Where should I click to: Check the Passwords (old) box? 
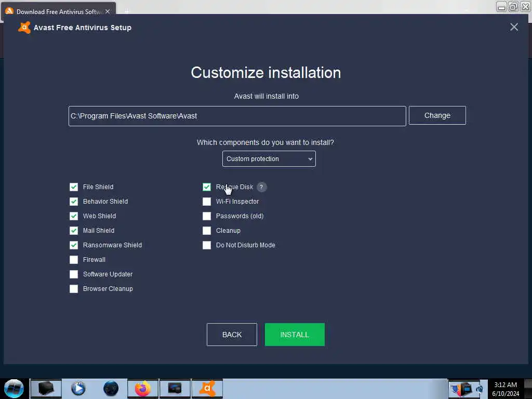pyautogui.click(x=207, y=216)
